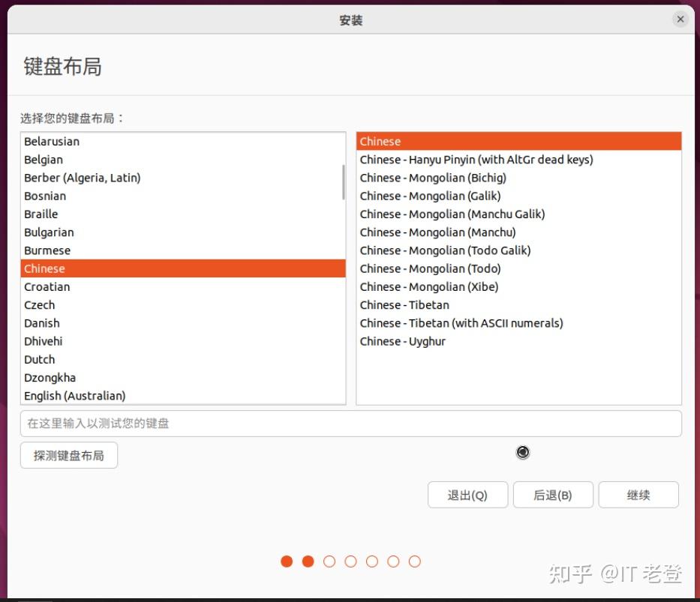The height and width of the screenshot is (602, 700).
Task: Select Chinese - Tibetan (with ASCII numerals)
Action: tap(459, 323)
